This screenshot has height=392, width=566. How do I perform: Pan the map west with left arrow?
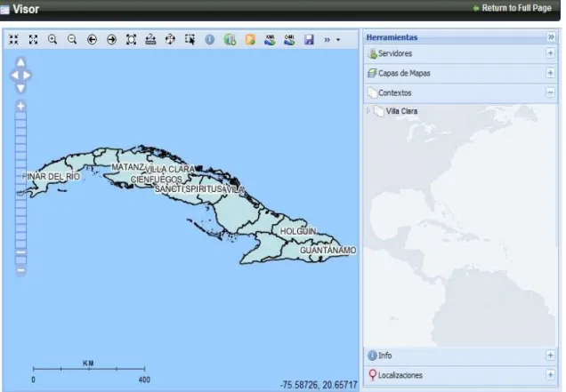point(14,75)
